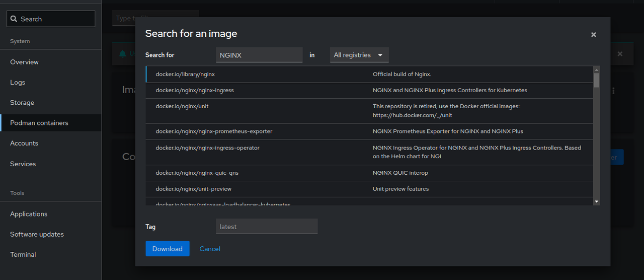Click the results list scroll up arrow
644x280 pixels.
click(597, 69)
